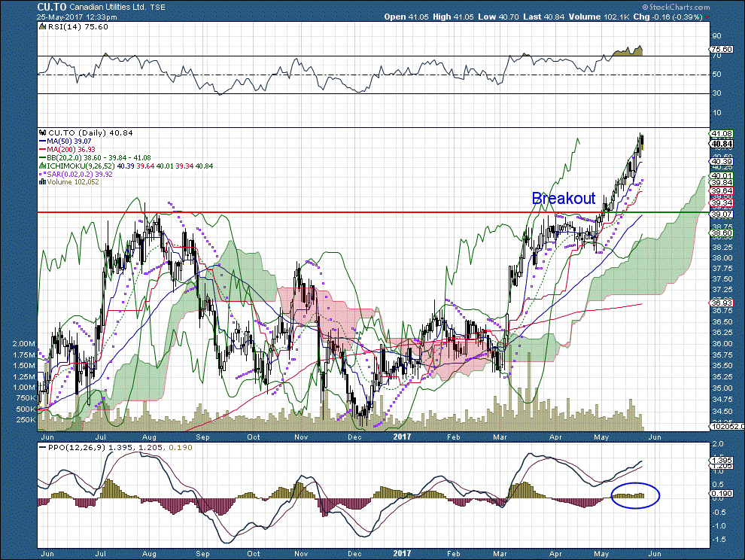Click the 0.190 histogram value tag on right
Viewport: 745px width, 560px height.
[x=721, y=494]
